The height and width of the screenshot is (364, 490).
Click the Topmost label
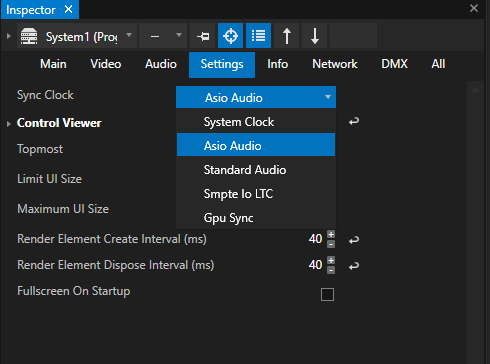pyautogui.click(x=40, y=149)
